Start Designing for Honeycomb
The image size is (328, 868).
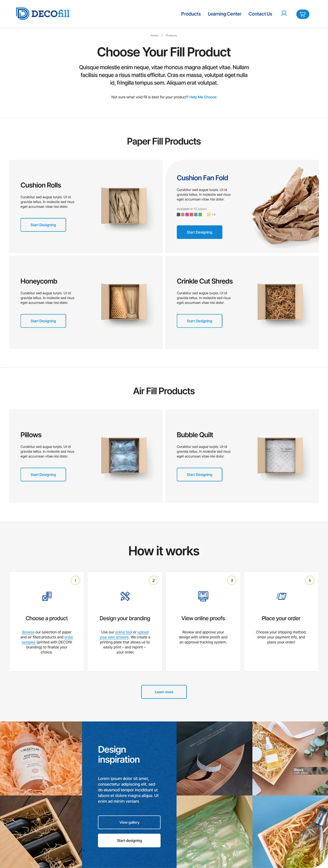[x=43, y=321]
